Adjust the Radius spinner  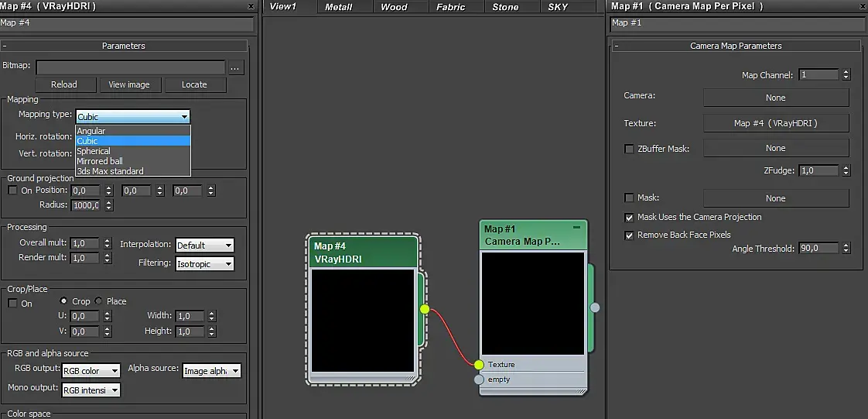pos(109,205)
